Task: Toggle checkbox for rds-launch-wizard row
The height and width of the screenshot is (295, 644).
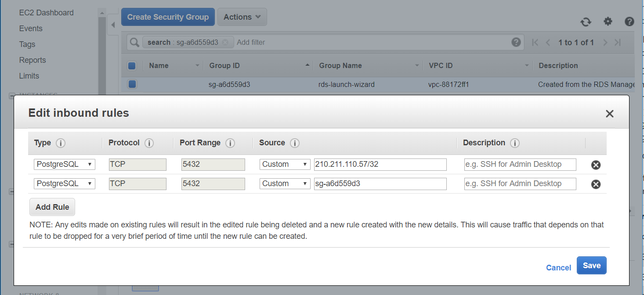Action: [132, 84]
